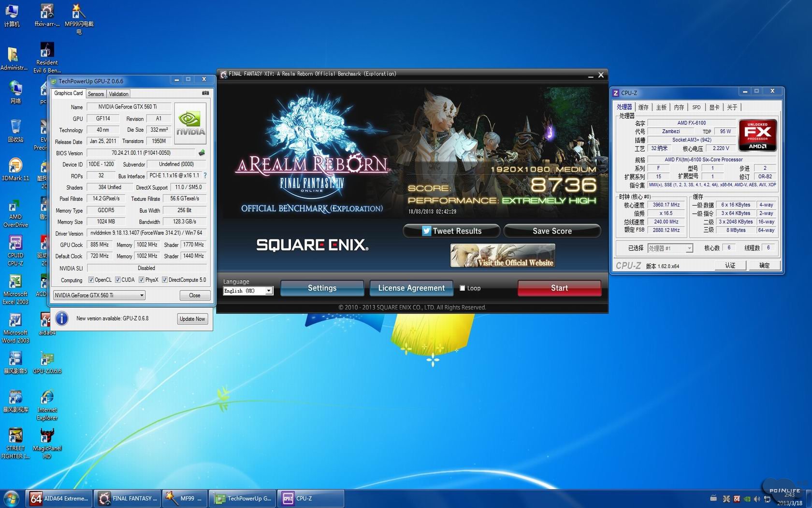
Task: Click the AMD FX processor logo in CPU-Z
Action: [757, 135]
